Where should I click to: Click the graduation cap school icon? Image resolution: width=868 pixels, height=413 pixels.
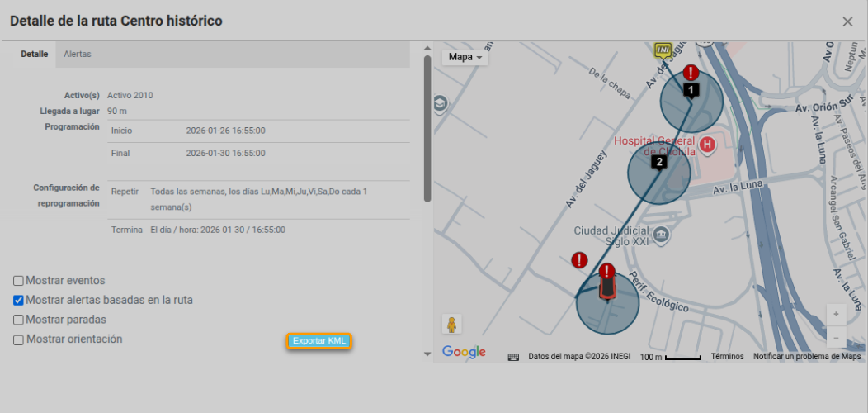(441, 102)
